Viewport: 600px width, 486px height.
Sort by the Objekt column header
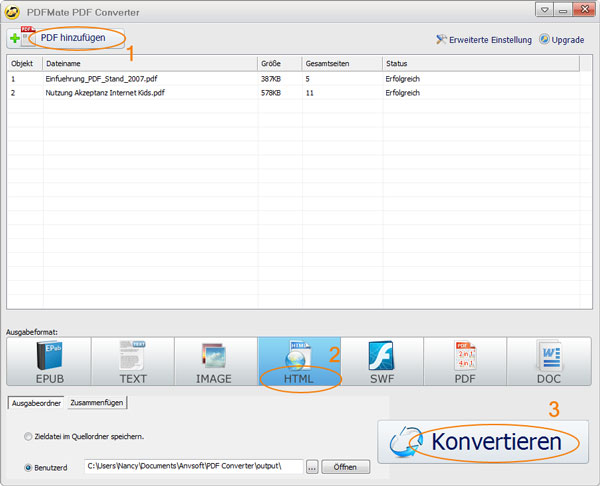(x=25, y=64)
